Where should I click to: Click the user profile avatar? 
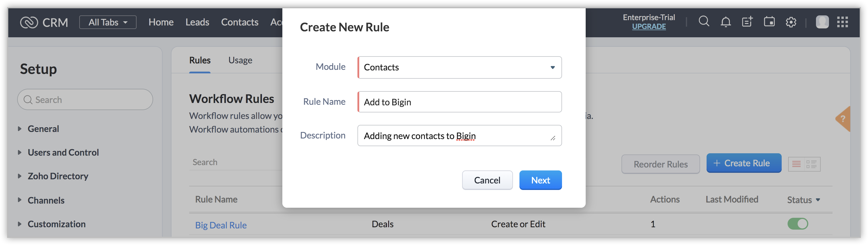pyautogui.click(x=822, y=22)
